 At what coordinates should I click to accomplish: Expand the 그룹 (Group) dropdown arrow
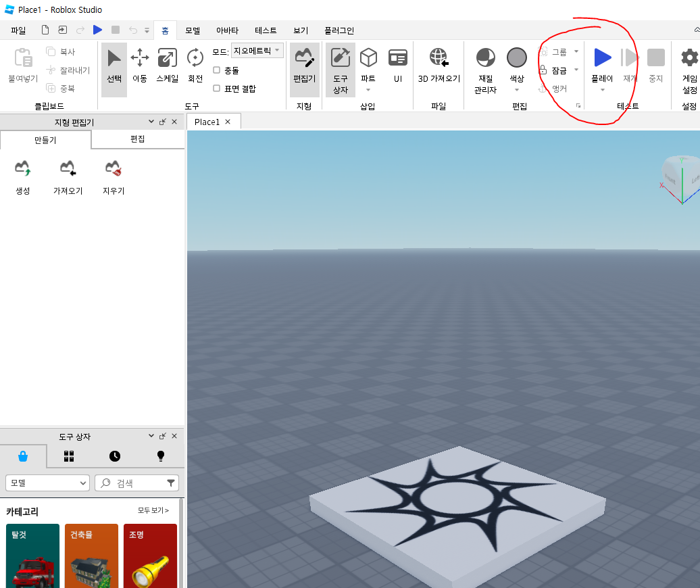pyautogui.click(x=576, y=52)
